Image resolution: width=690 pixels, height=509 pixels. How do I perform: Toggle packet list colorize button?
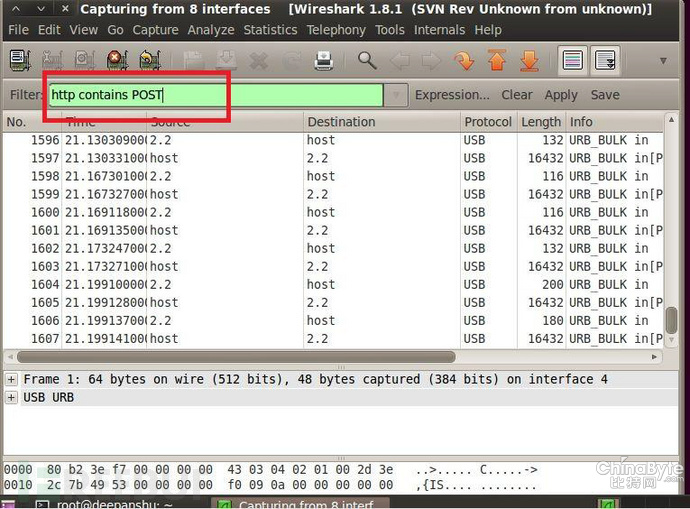(x=572, y=61)
